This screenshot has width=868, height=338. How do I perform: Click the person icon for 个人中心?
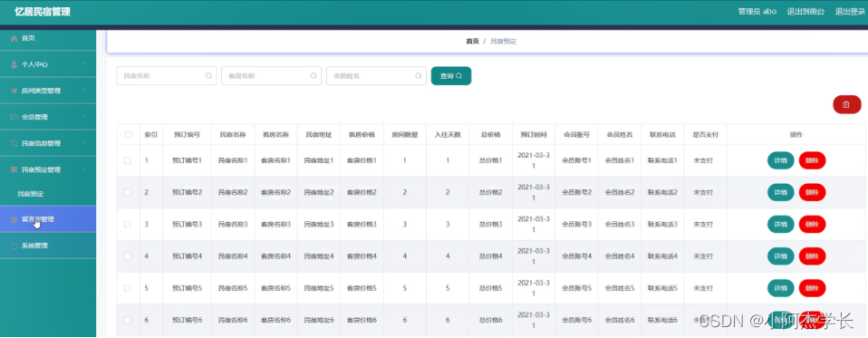(x=14, y=64)
